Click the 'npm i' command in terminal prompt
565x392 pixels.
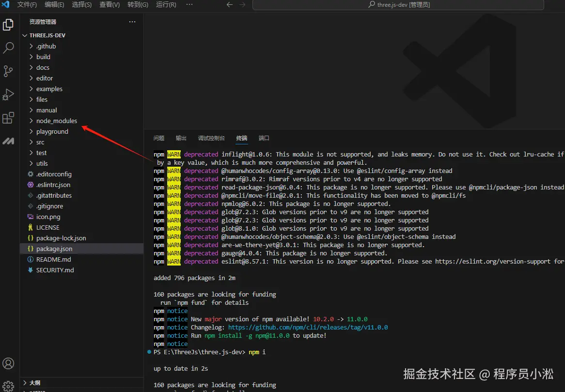(257, 352)
